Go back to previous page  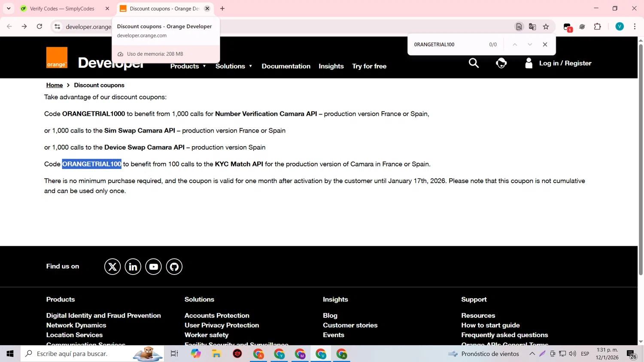pyautogui.click(x=9, y=27)
